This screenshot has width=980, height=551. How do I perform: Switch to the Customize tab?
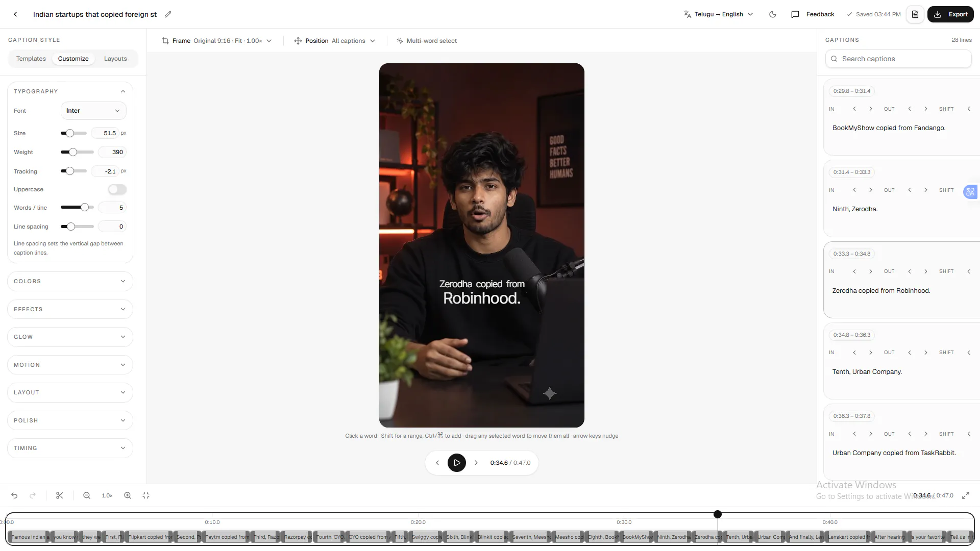click(x=73, y=59)
